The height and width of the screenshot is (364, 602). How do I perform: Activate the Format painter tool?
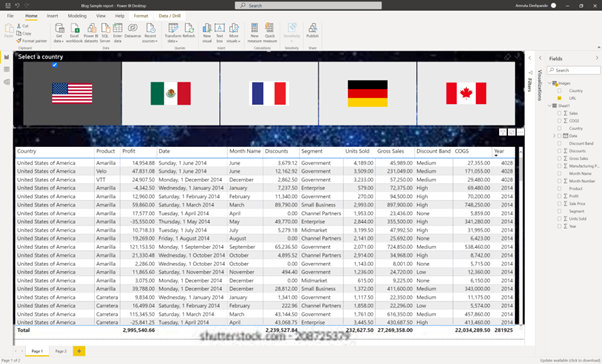coord(31,41)
